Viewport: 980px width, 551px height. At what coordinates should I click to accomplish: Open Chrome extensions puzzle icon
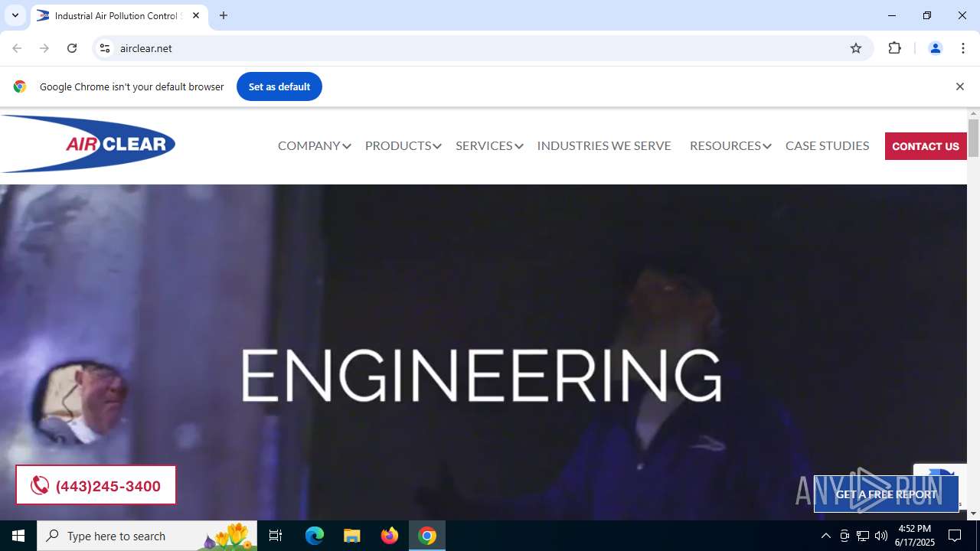point(894,48)
